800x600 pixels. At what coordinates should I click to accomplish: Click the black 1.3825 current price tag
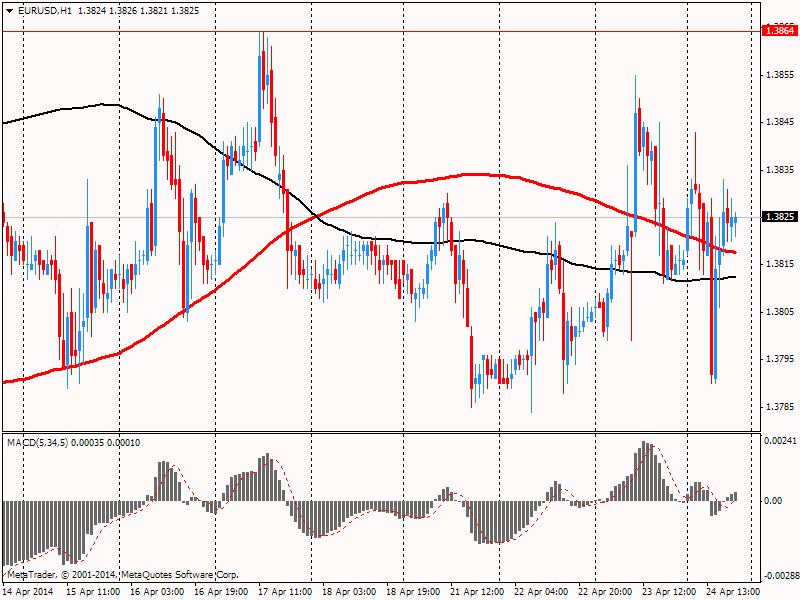[779, 217]
